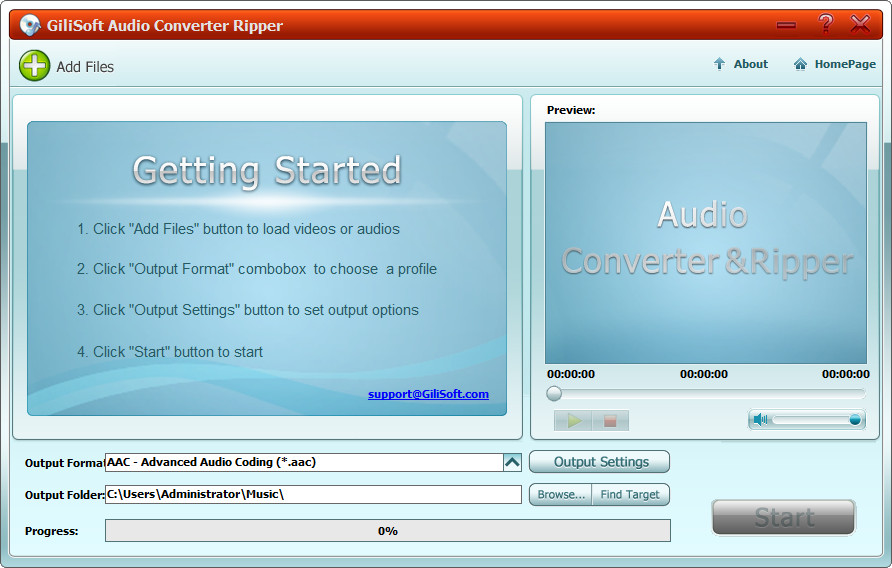Screen dimensions: 892x568
Task: Close the GiliSoft Audio Converter Ripper window
Action: click(860, 24)
